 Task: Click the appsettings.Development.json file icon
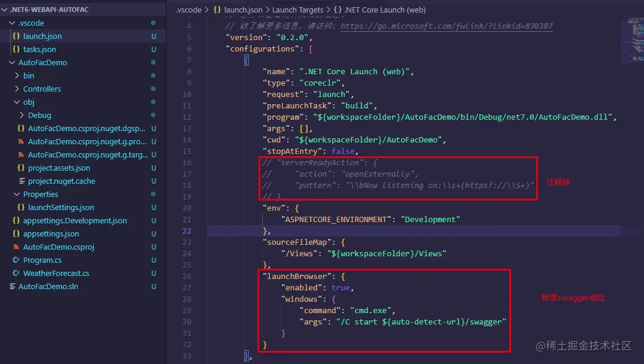pos(16,220)
